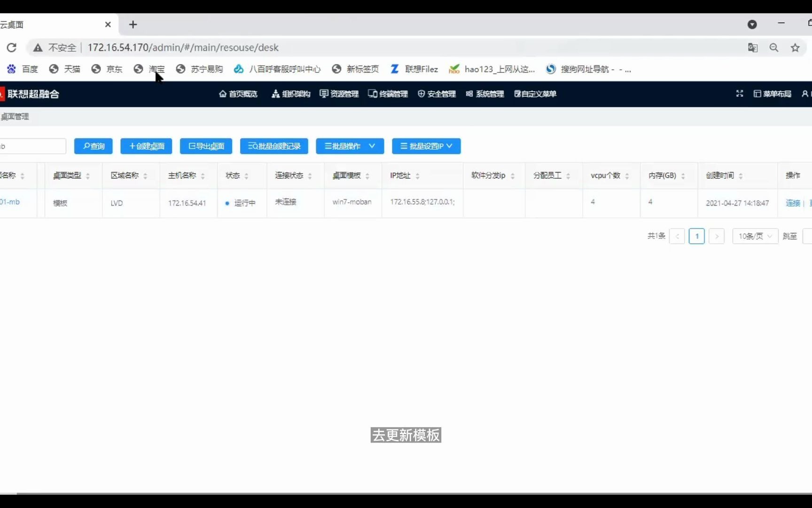The image size is (812, 508).
Task: Open the 京东 bookmark
Action: 107,69
